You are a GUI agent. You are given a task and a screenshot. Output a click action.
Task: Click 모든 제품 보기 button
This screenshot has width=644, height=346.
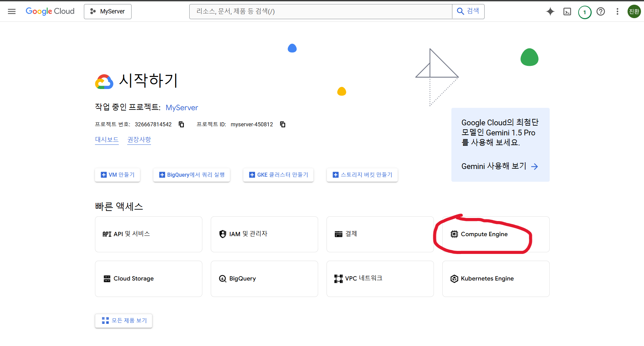point(123,321)
